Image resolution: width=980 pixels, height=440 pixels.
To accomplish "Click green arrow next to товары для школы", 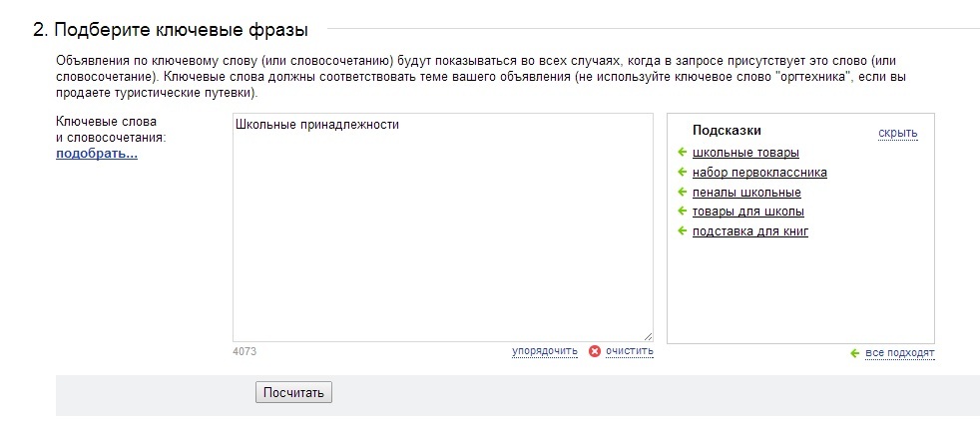I will [x=682, y=212].
